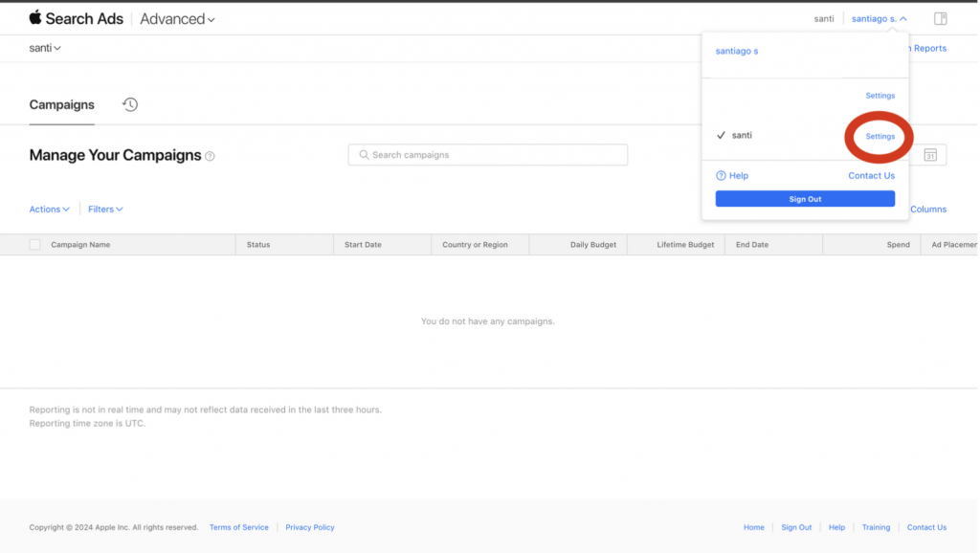
Task: Focus the Search campaigns field
Action: pos(487,155)
